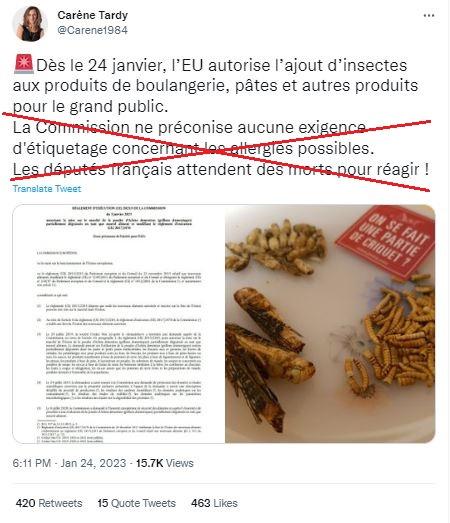
Task: Click the Jan 24, 2023 date
Action: pyautogui.click(x=93, y=463)
